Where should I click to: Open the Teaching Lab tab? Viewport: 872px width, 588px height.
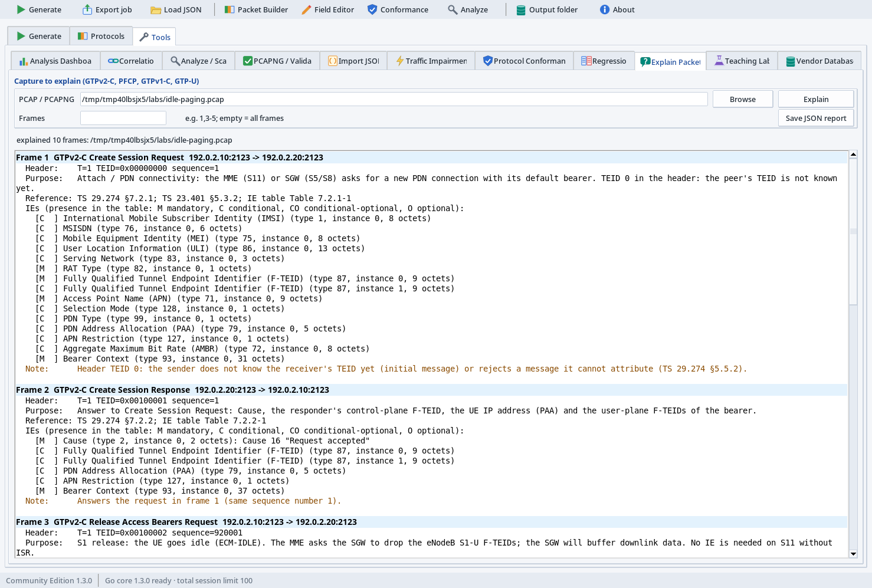click(742, 61)
